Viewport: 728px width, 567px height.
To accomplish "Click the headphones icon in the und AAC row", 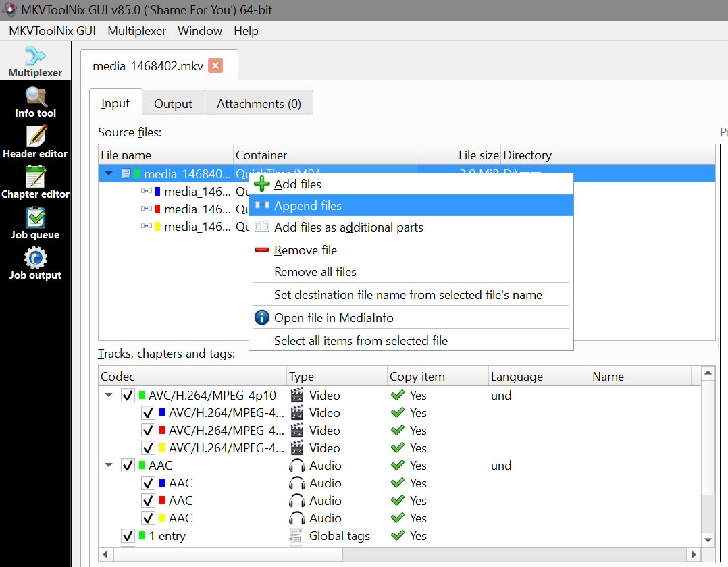I will click(296, 465).
